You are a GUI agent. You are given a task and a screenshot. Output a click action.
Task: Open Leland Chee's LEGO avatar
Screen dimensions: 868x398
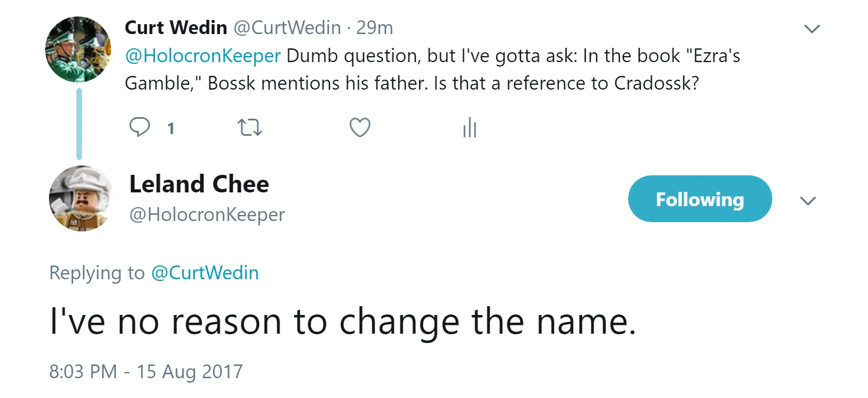tap(80, 198)
